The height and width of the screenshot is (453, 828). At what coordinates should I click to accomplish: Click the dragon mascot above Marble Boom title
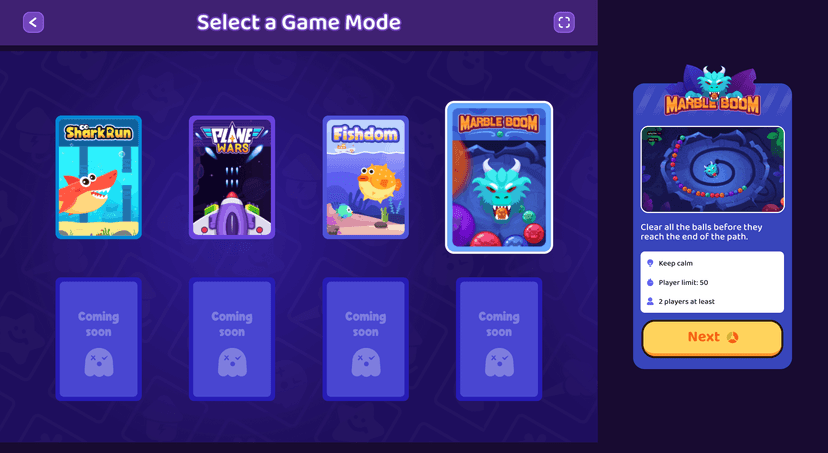click(713, 81)
